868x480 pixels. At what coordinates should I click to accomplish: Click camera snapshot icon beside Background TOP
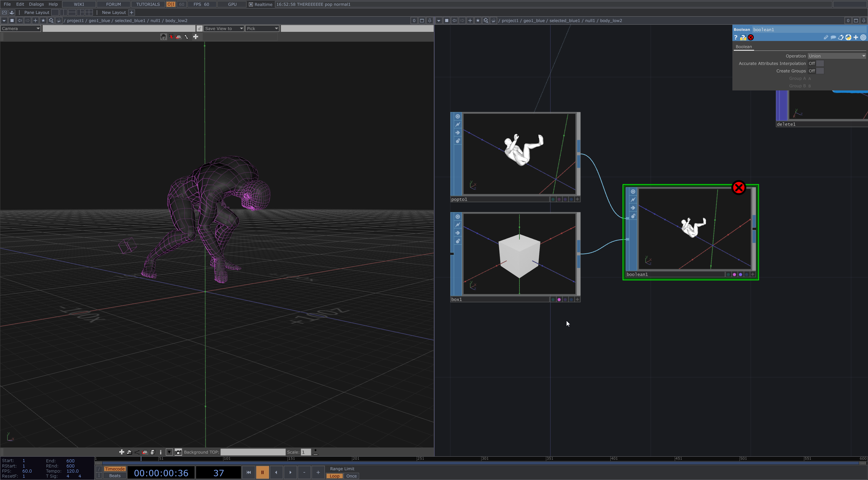[178, 452]
